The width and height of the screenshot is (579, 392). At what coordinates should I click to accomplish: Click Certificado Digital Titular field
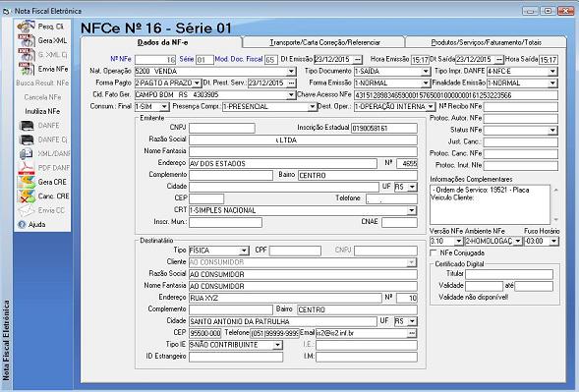tap(509, 274)
